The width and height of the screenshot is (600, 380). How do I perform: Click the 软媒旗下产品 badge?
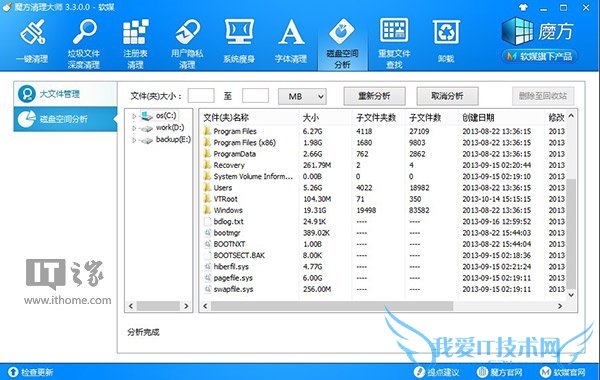[539, 57]
